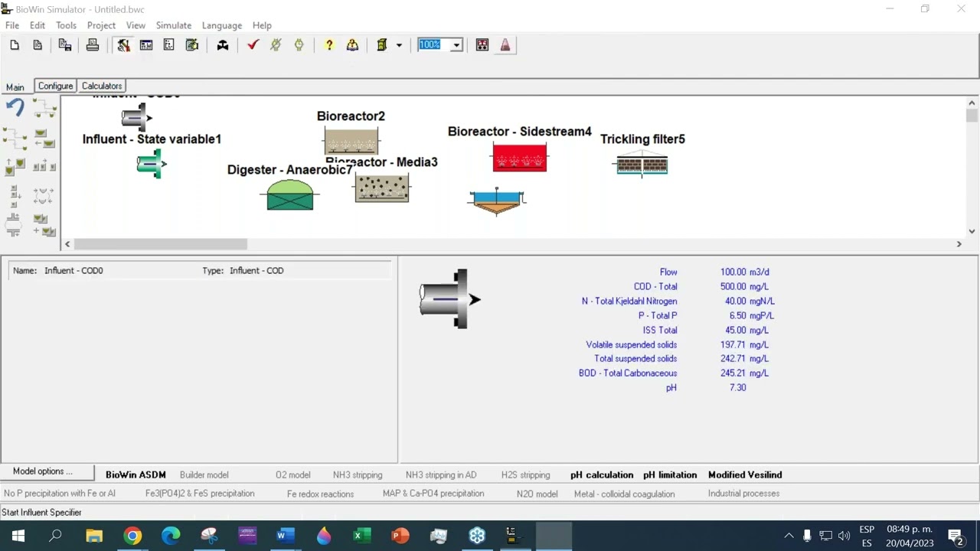The width and height of the screenshot is (980, 551).
Task: Click the Save configuration toolbar icon
Action: [65, 45]
